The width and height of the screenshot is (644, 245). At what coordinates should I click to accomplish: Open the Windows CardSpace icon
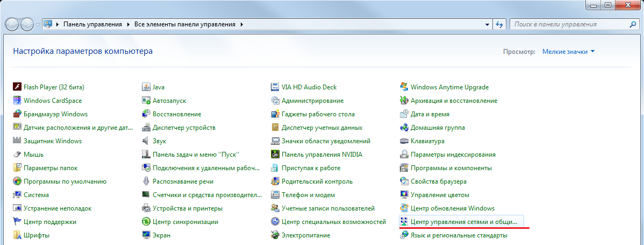pos(17,101)
